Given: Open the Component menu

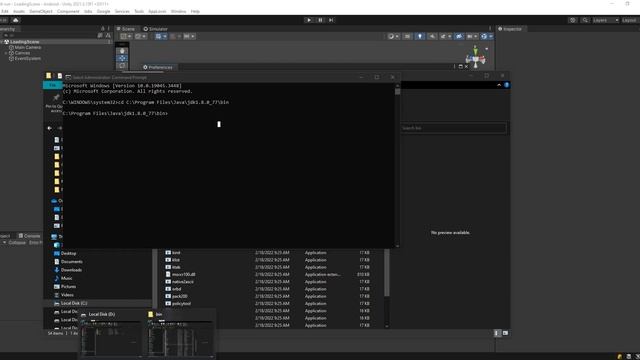Looking at the screenshot, I should pyautogui.click(x=68, y=11).
